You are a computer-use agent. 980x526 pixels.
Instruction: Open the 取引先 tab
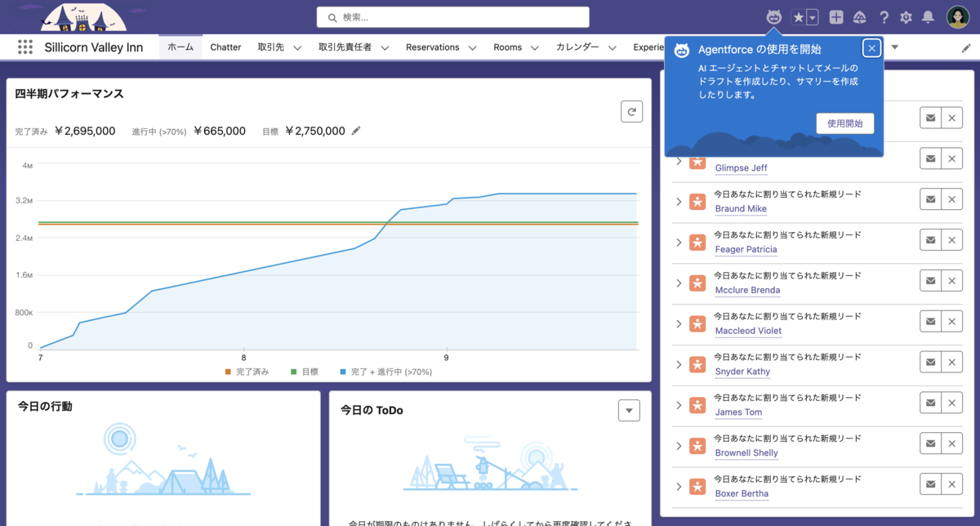[x=270, y=47]
